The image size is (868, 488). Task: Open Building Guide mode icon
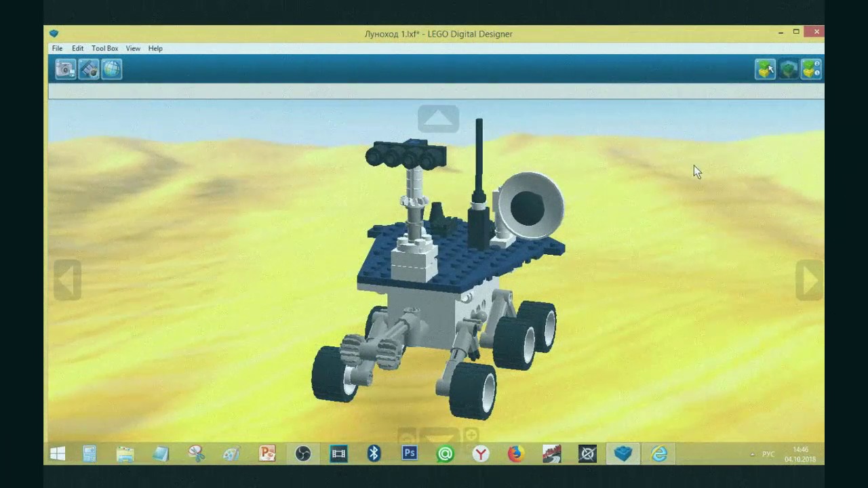tap(811, 69)
